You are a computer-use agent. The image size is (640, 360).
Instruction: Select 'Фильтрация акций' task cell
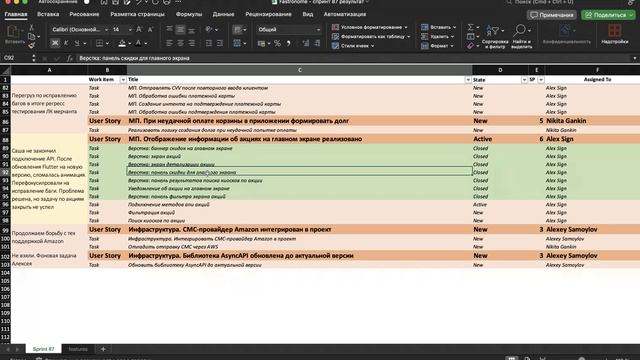[x=300, y=212]
